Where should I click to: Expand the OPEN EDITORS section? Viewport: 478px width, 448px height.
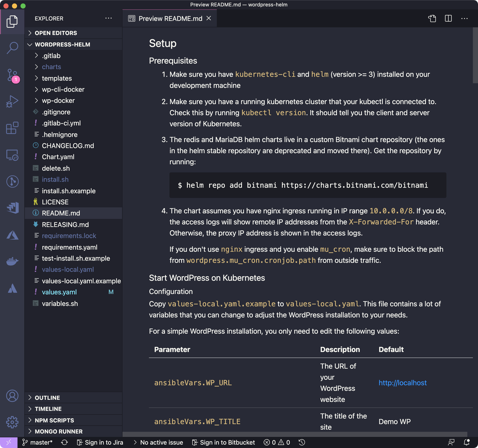[74, 33]
